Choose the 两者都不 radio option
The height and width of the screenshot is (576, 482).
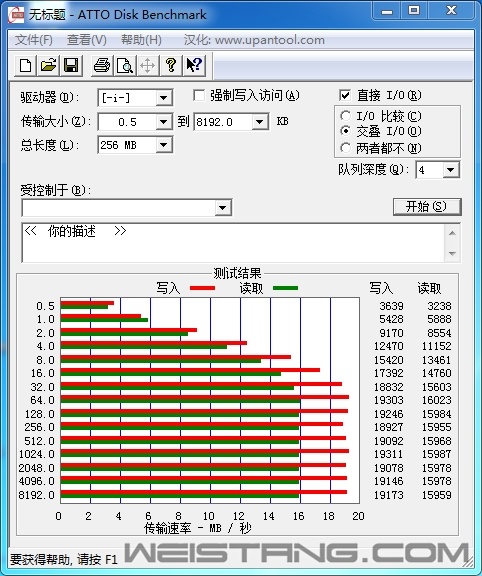(x=345, y=148)
